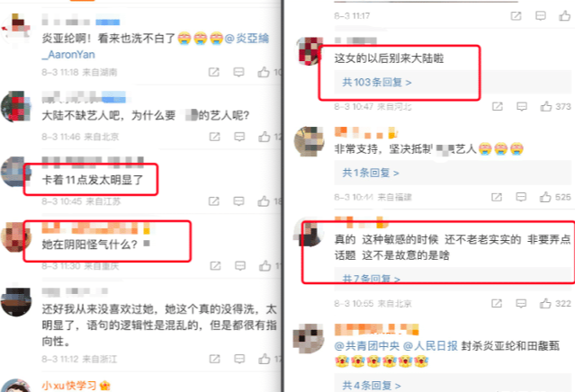Open @炎亞綸_AaronYan mention link
The image size is (575, 392).
pyautogui.click(x=156, y=46)
